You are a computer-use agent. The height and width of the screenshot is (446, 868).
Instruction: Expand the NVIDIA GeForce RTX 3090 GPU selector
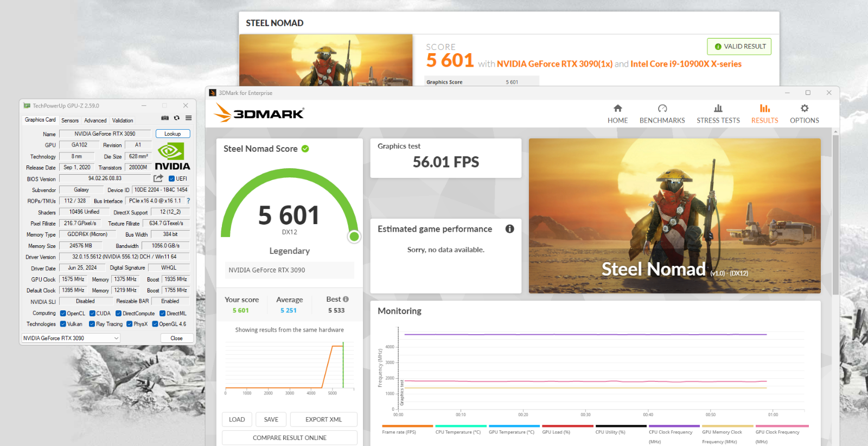click(71, 338)
